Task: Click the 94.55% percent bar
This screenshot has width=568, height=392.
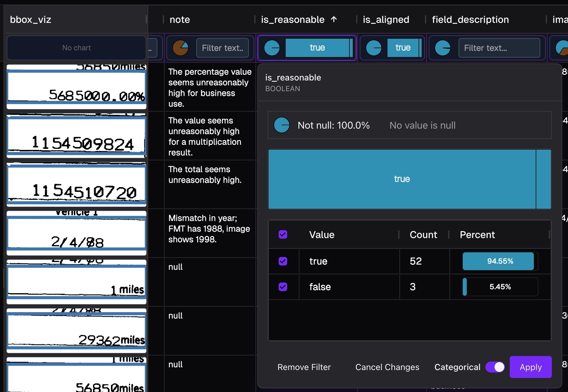Action: (x=498, y=261)
